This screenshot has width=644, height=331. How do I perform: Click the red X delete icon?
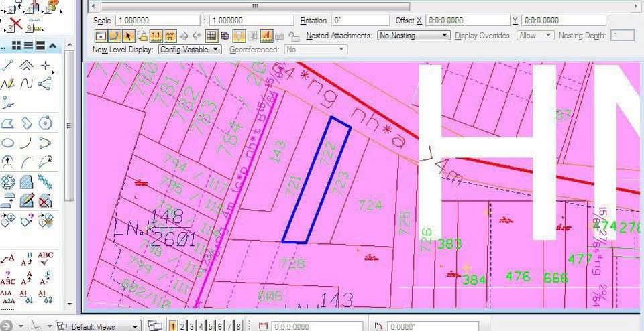pyautogui.click(x=15, y=25)
